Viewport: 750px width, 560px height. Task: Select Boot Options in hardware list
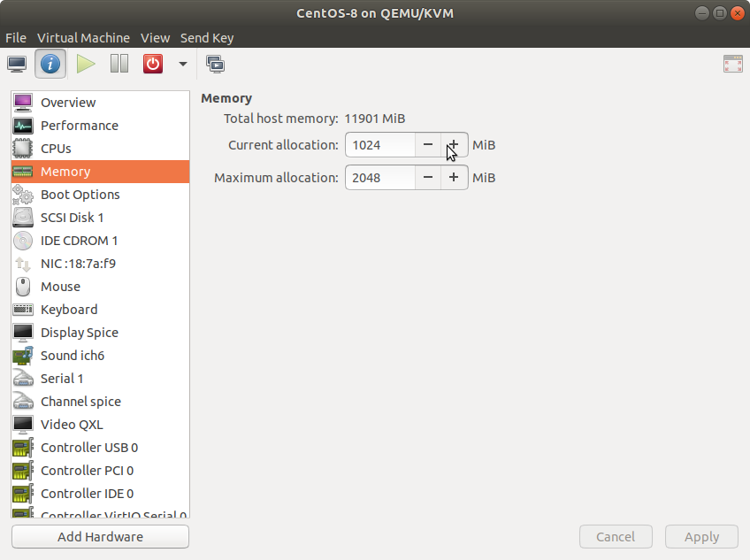tap(101, 195)
